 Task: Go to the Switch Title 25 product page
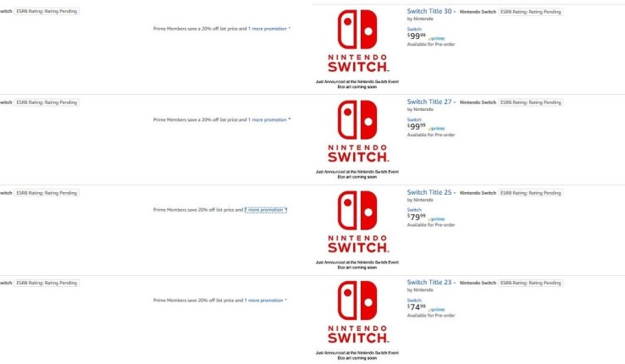pyautogui.click(x=429, y=192)
